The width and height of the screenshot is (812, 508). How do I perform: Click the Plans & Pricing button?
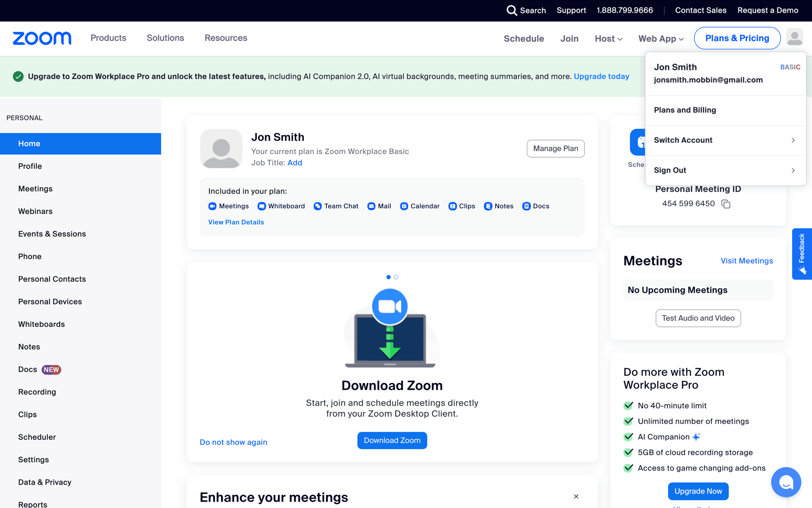(x=737, y=38)
